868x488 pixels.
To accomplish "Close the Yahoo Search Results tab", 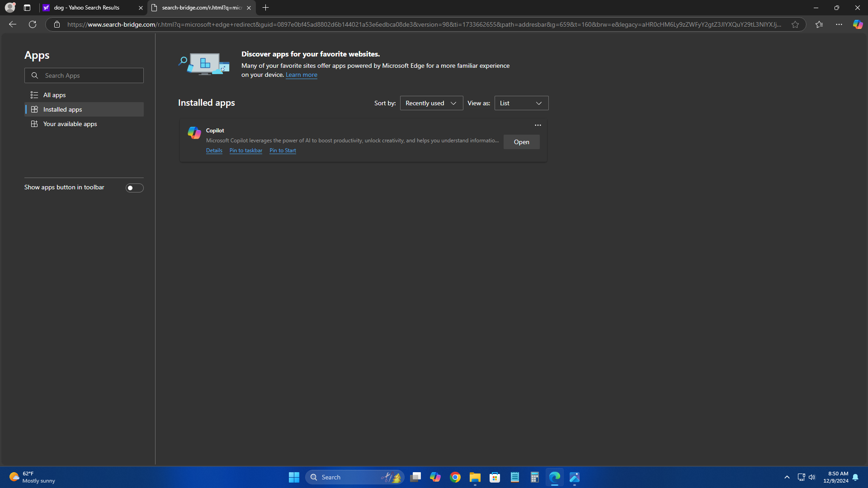I will point(141,8).
